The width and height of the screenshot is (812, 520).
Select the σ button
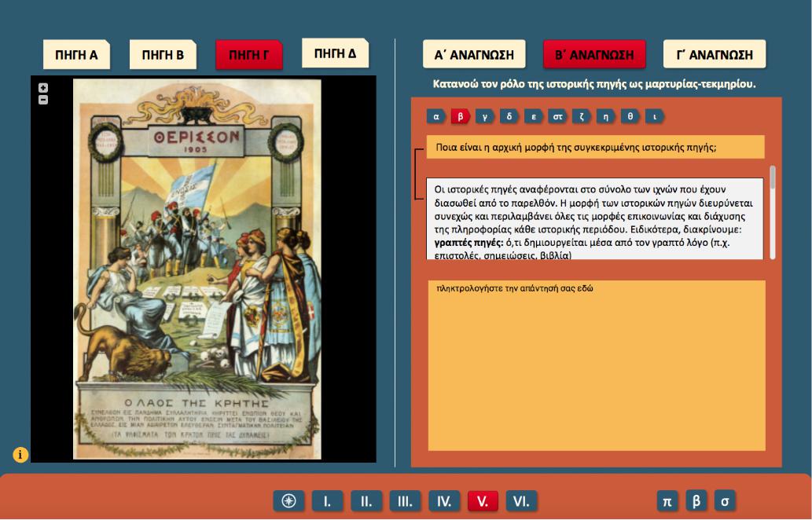click(725, 501)
